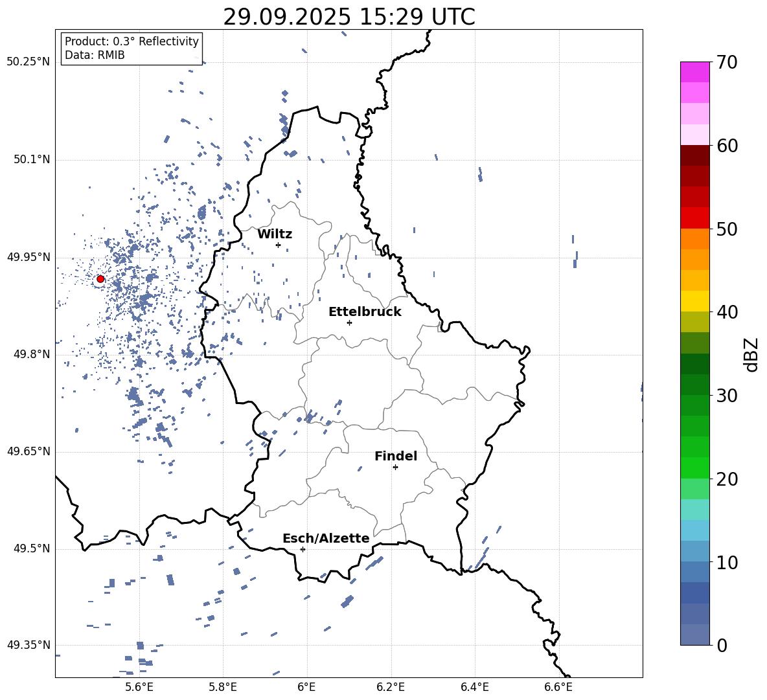
Task: Click the yellow 40 dBZ colorbar segment
Action: coord(694,301)
